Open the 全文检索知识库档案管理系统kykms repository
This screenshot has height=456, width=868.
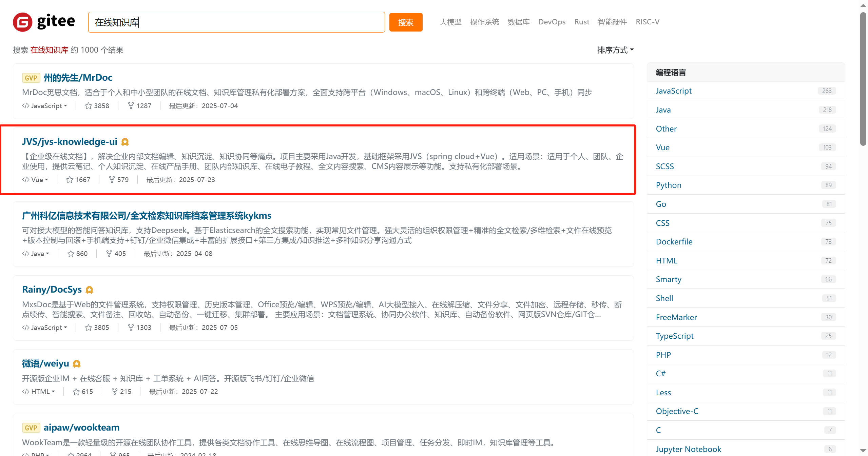point(147,216)
